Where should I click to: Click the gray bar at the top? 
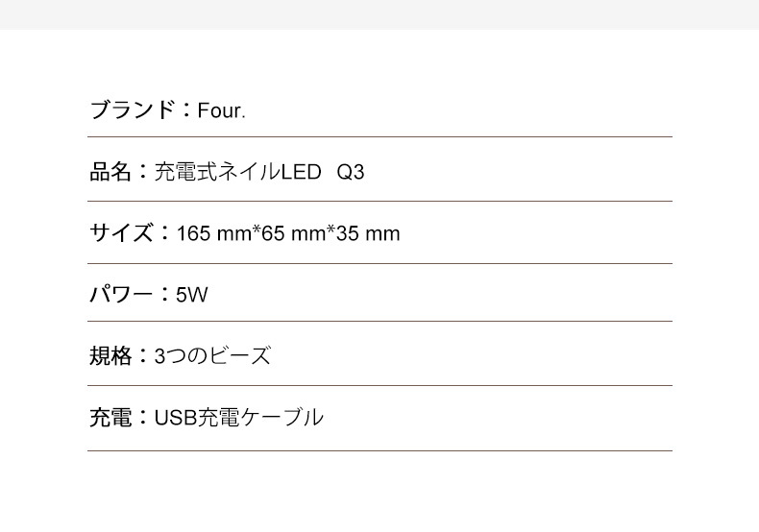(379, 13)
